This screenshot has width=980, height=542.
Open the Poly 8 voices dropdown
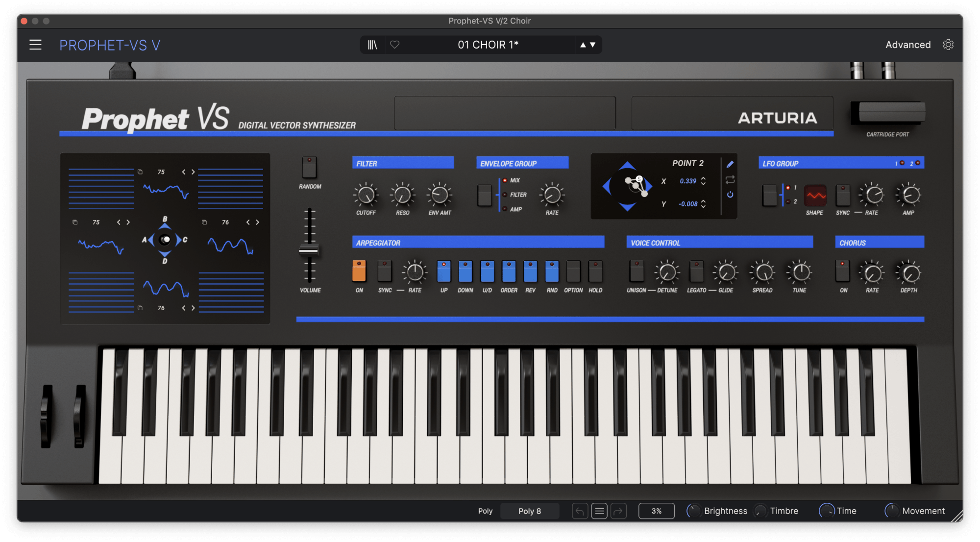tap(529, 511)
